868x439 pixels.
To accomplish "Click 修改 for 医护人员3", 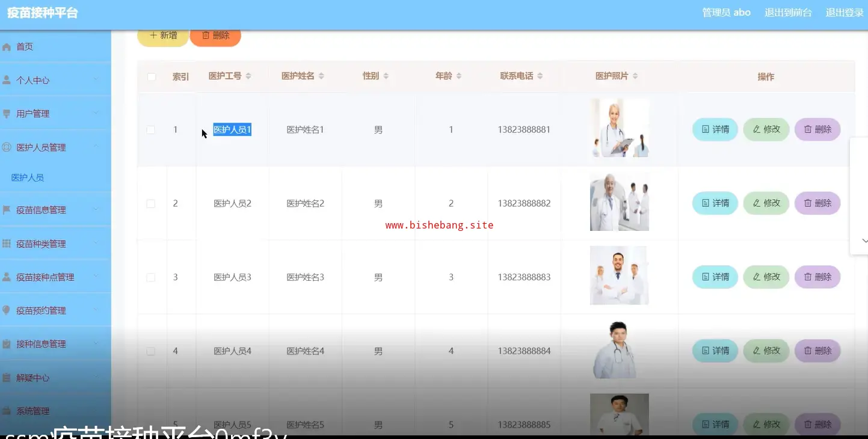I will (x=766, y=277).
